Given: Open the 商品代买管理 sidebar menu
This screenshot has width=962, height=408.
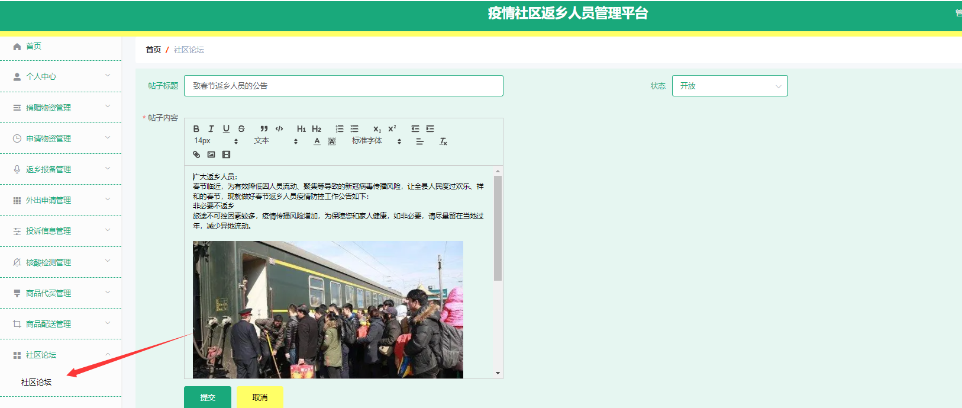Looking at the screenshot, I should 61,293.
